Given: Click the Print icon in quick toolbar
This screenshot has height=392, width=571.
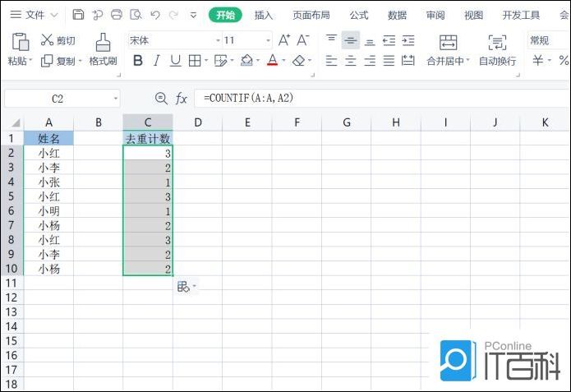Looking at the screenshot, I should (117, 15).
